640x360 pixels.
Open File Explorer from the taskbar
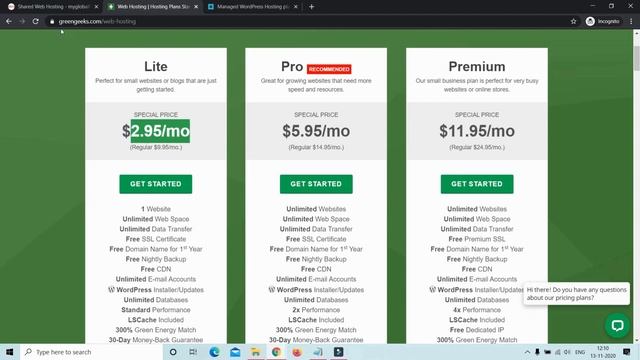pyautogui.click(x=256, y=352)
